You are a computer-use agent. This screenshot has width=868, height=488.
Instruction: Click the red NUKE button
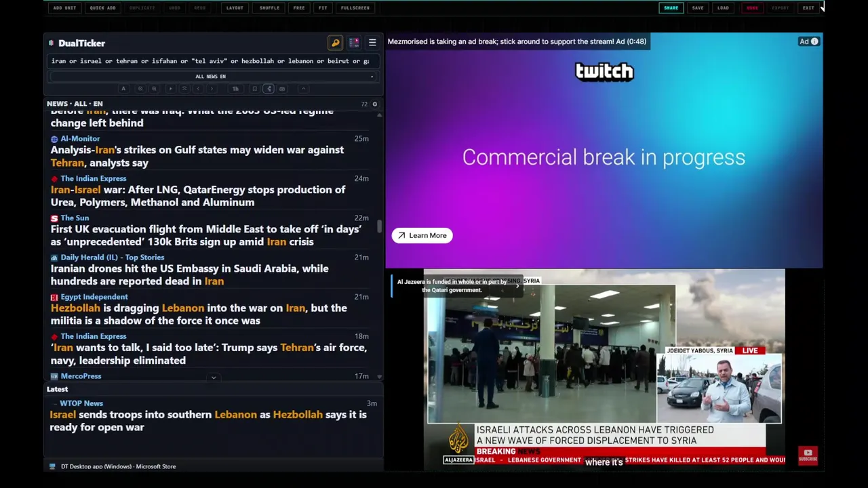coord(752,8)
